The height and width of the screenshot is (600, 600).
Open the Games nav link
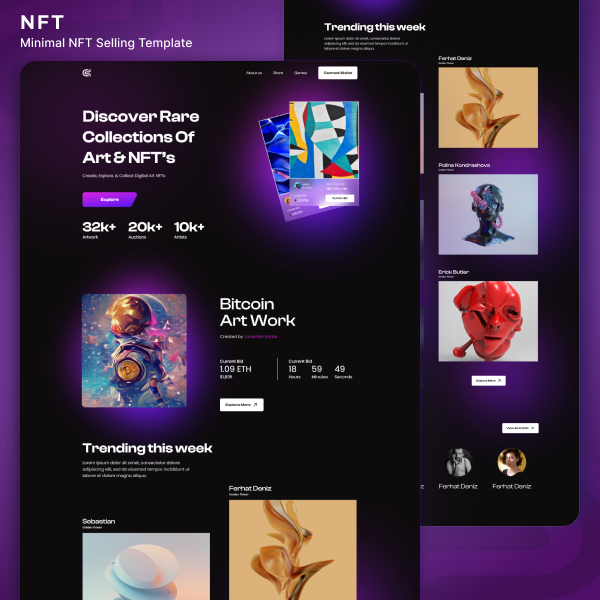click(x=300, y=73)
